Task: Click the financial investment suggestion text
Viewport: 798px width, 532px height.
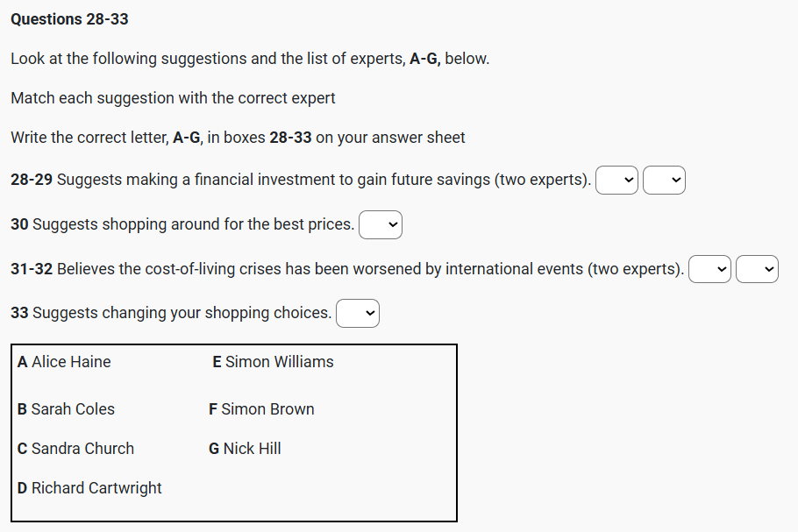Action: click(301, 180)
